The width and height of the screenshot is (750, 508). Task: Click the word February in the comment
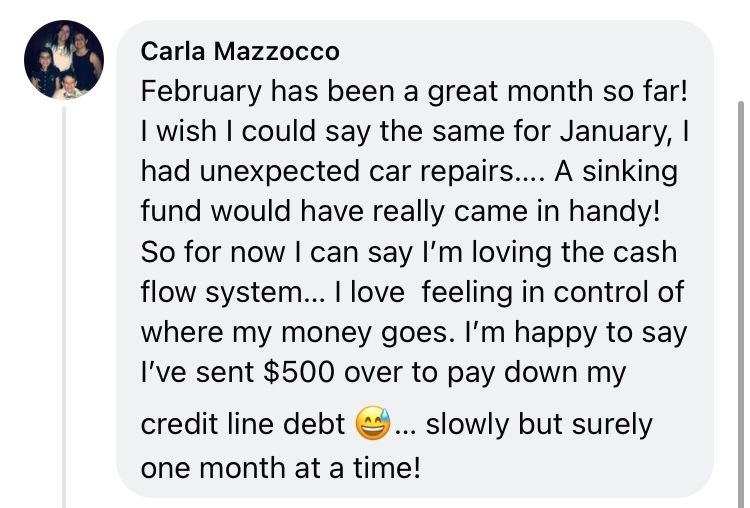coord(201,92)
